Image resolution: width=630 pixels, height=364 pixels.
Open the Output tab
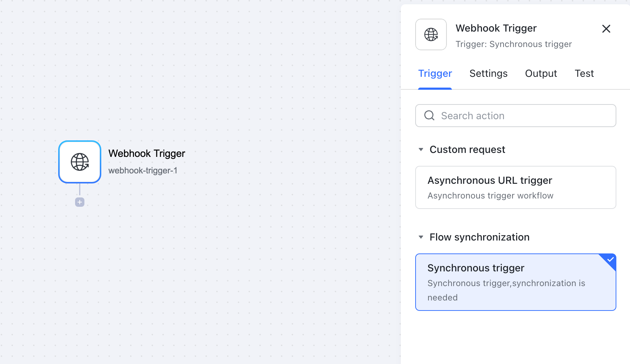(541, 73)
